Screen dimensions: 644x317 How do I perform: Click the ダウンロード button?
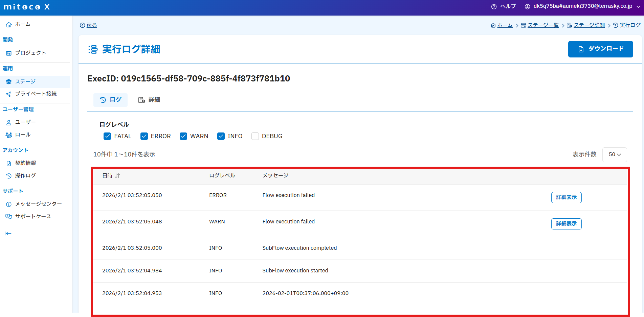click(600, 49)
